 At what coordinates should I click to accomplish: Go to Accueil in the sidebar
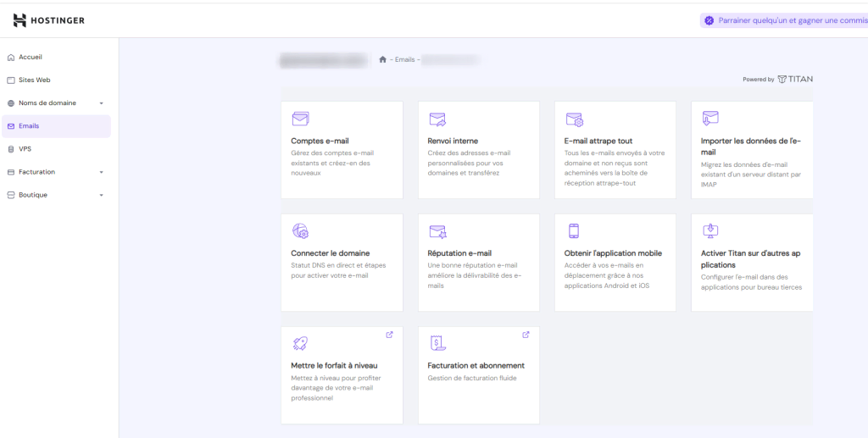pos(31,58)
